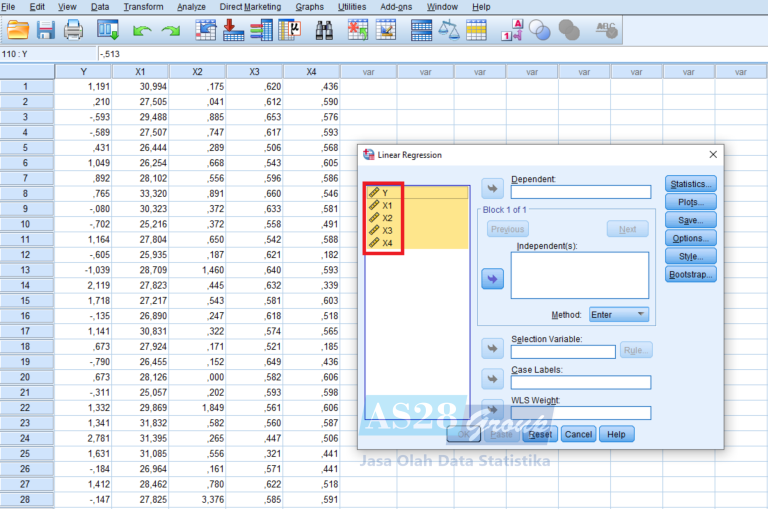Click the Plots... button

691,202
